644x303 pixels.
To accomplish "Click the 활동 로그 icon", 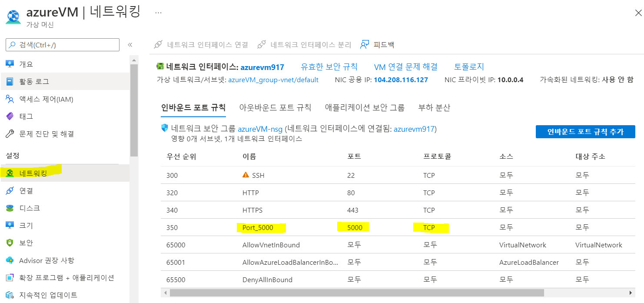I will click(10, 82).
